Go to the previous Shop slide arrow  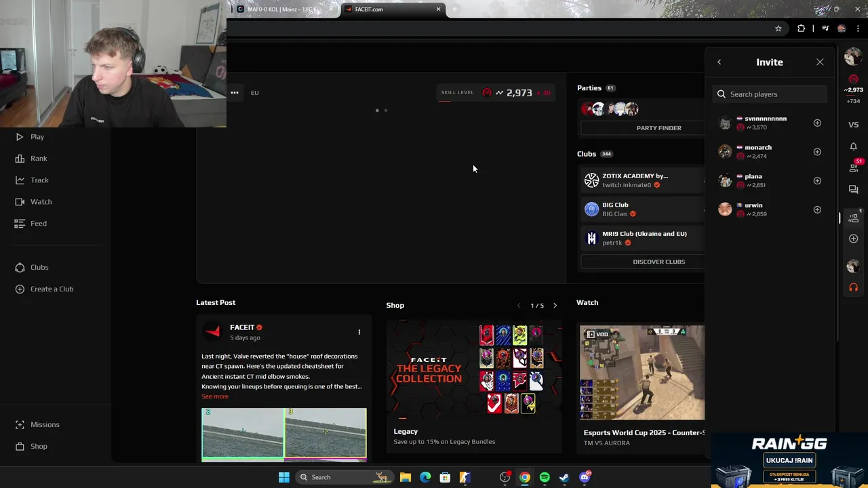click(x=519, y=306)
